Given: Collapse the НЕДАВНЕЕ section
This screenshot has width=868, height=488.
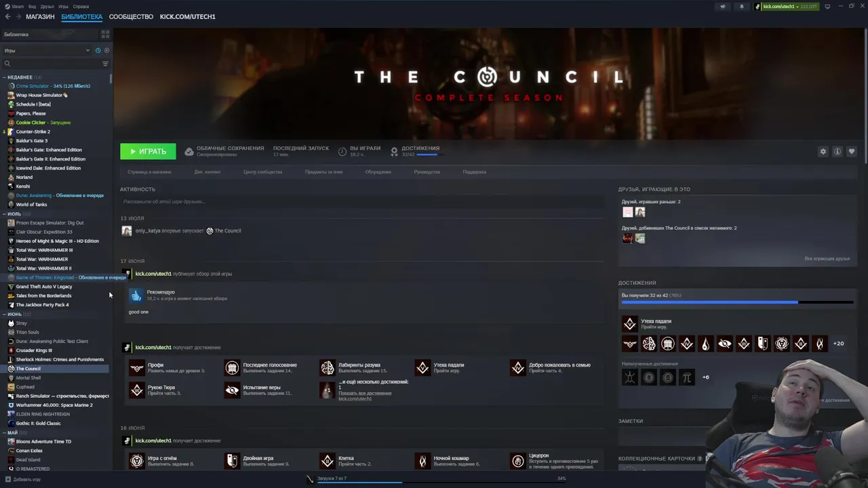Looking at the screenshot, I should tap(20, 77).
